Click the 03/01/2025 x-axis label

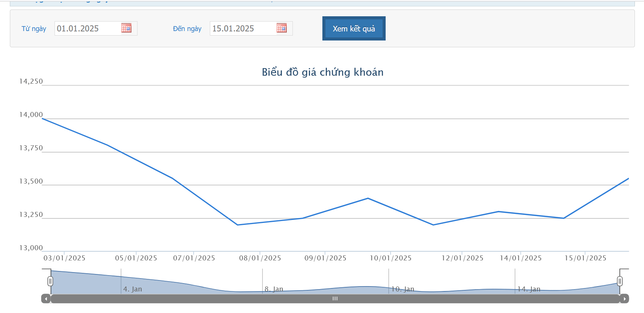click(x=64, y=258)
